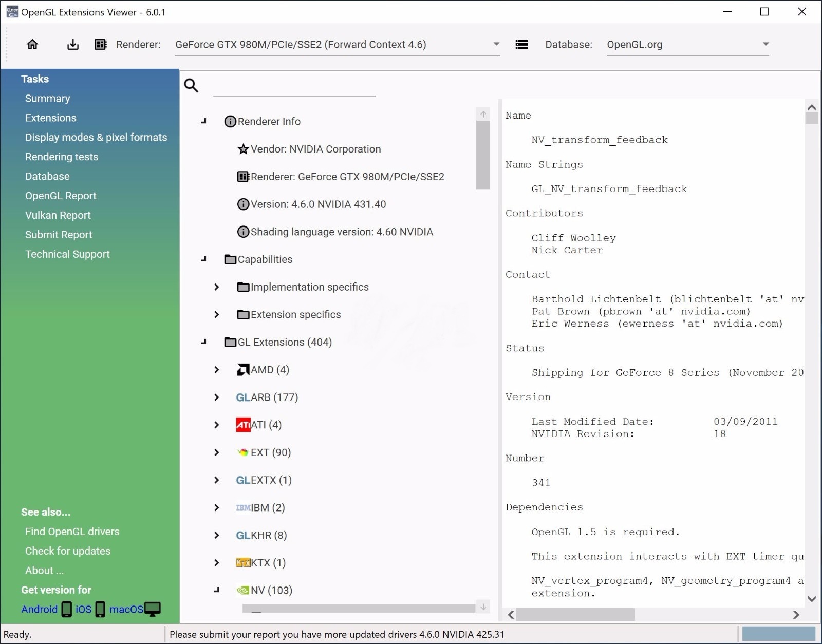This screenshot has height=644, width=822.
Task: Click the details pane scroll-right arrow
Action: click(796, 615)
